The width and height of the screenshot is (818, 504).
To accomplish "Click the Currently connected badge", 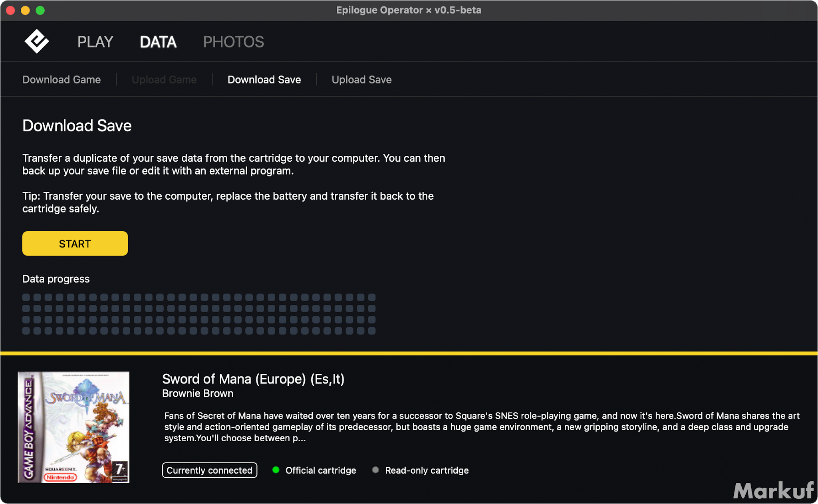I will coord(209,470).
